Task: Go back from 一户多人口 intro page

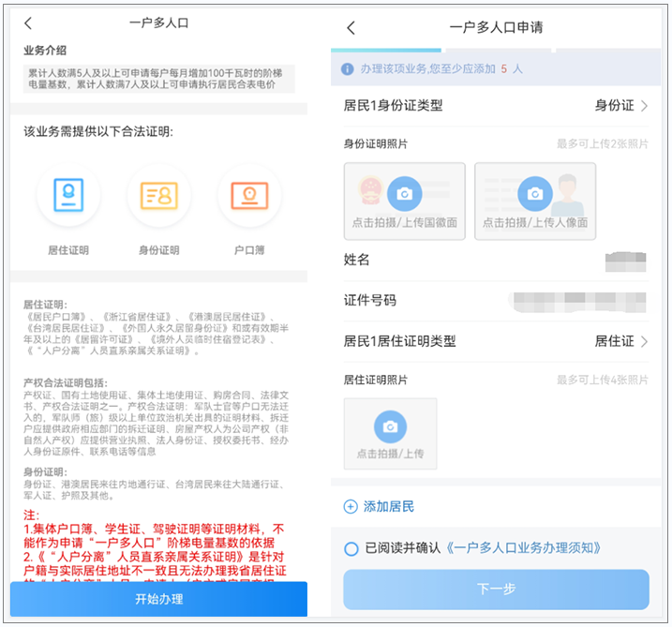Action: point(28,23)
